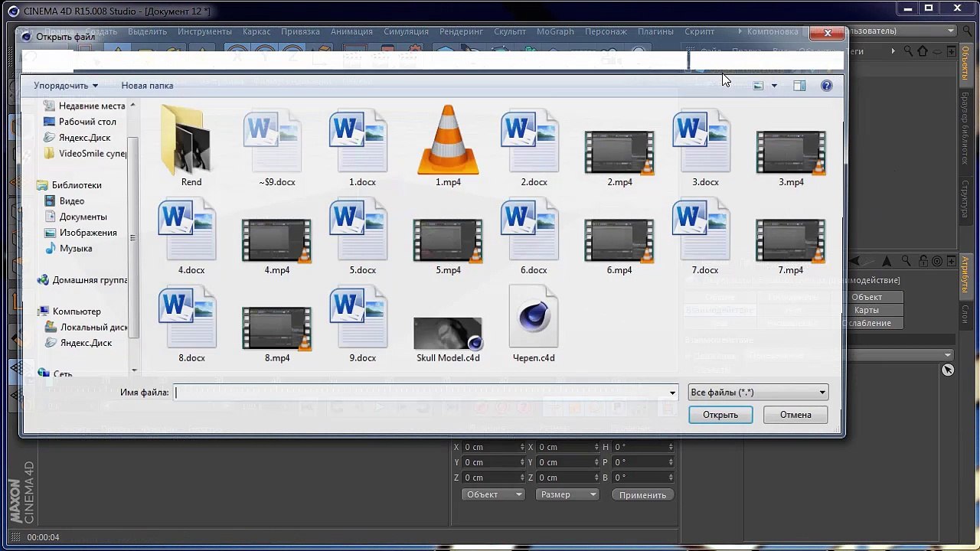The width and height of the screenshot is (980, 551).
Task: Select the Карты tab in attributes
Action: coord(867,310)
